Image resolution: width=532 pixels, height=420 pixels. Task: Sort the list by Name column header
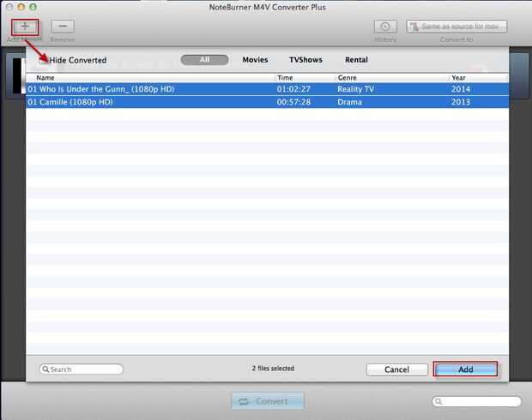click(x=150, y=78)
